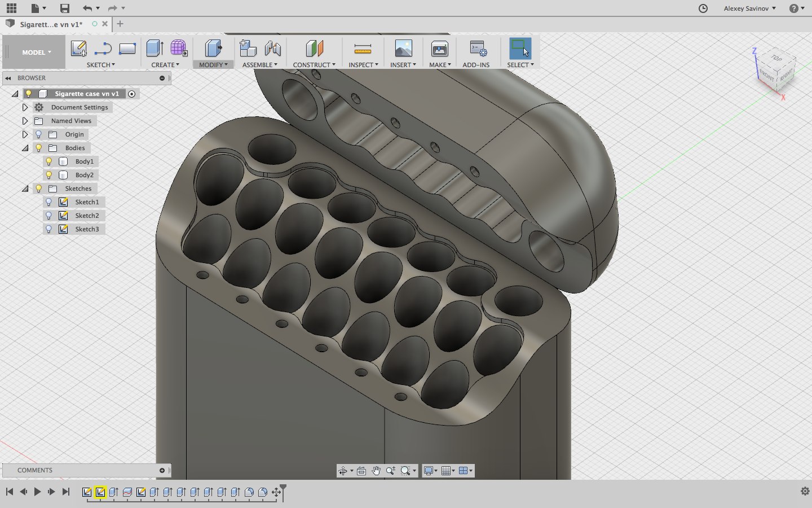Open the Alexey Savinov account menu

pos(749,8)
